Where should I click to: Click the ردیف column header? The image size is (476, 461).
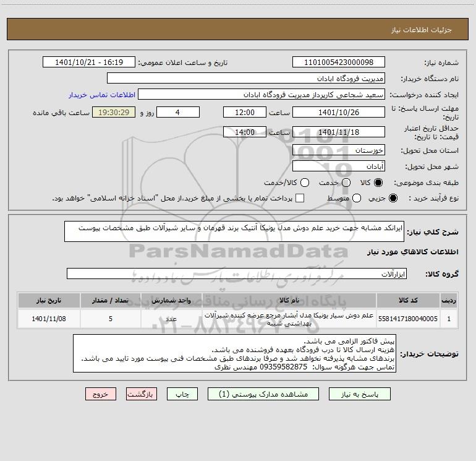tap(449, 301)
